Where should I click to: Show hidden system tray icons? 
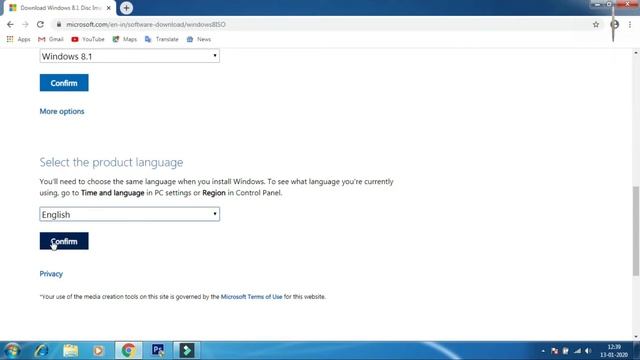click(543, 351)
